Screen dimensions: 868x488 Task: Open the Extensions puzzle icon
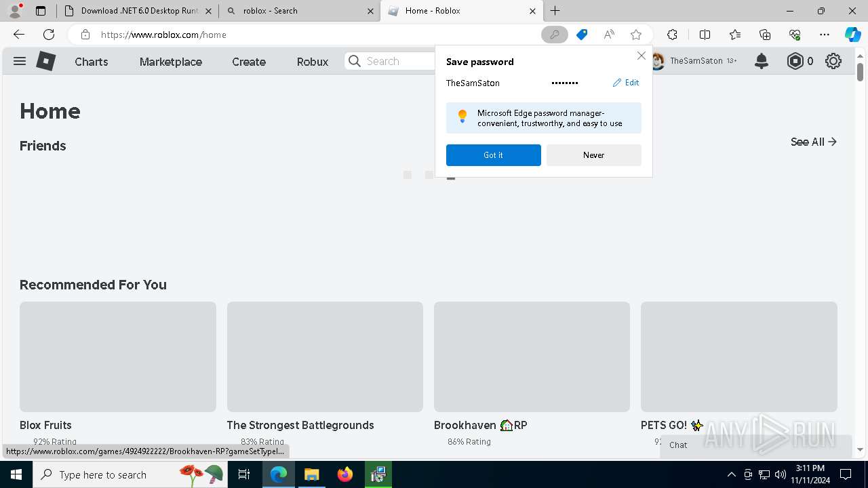click(x=672, y=35)
